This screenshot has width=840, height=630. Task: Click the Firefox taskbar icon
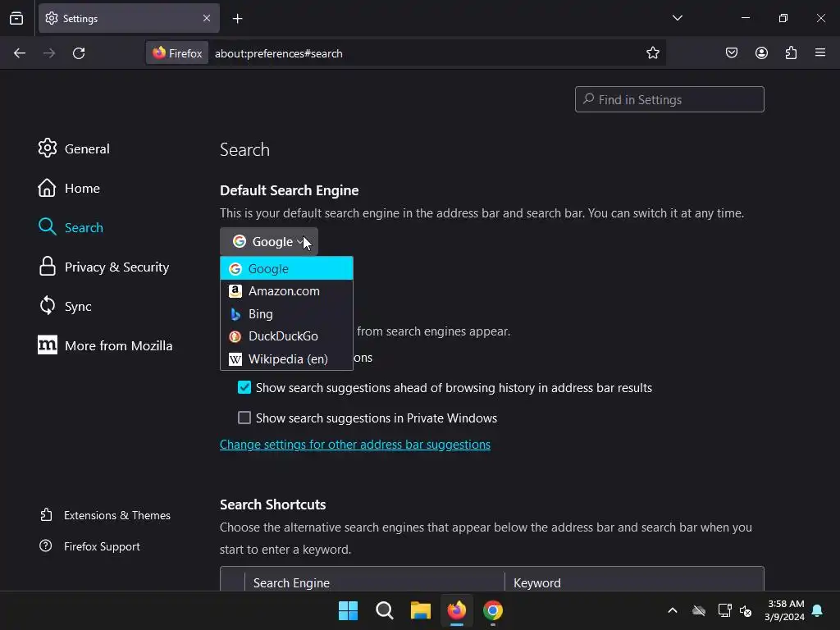(x=456, y=610)
